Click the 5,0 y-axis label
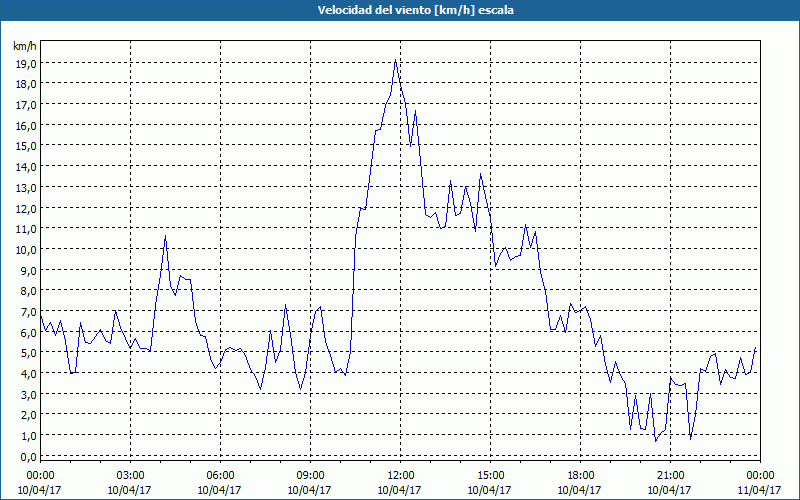The height and width of the screenshot is (500, 800). 28,353
